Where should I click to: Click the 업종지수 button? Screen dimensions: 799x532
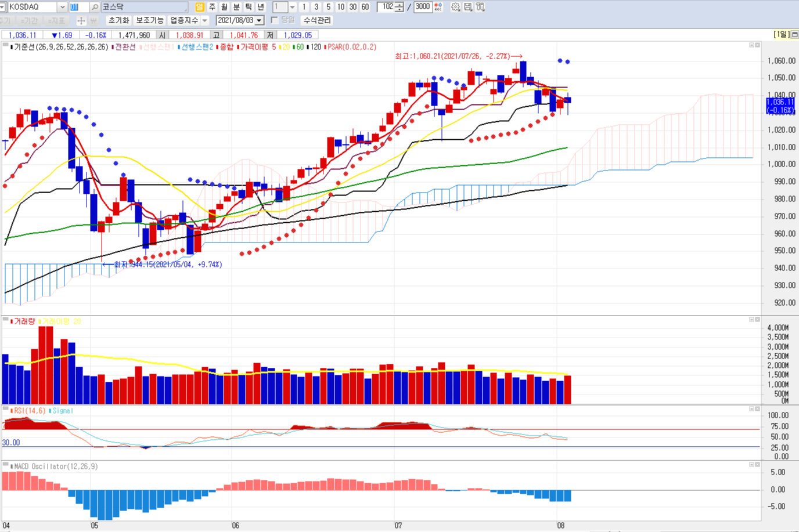click(184, 20)
